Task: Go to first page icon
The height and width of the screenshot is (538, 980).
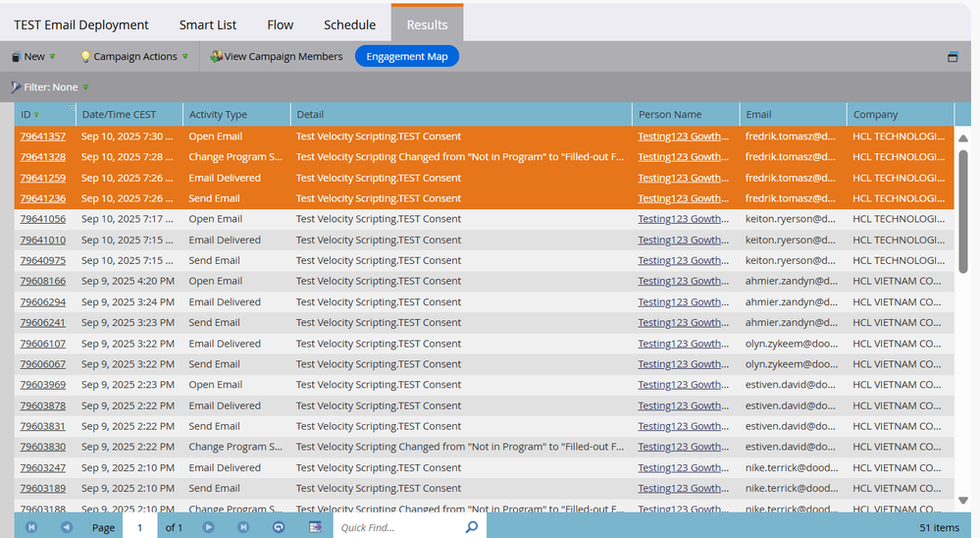Action: [x=31, y=527]
